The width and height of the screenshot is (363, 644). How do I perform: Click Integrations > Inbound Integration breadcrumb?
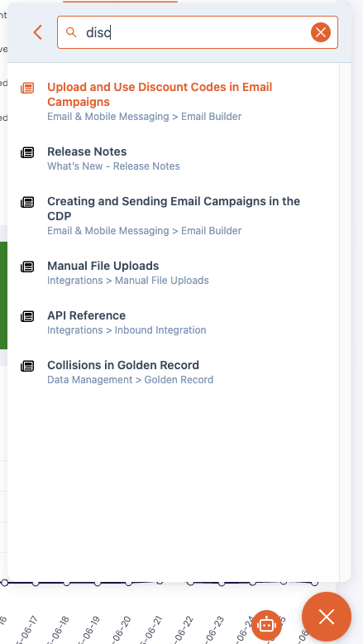pos(127,330)
